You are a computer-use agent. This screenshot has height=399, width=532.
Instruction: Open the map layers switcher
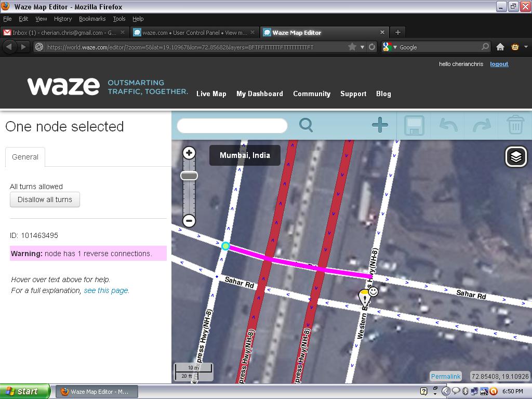[516, 156]
